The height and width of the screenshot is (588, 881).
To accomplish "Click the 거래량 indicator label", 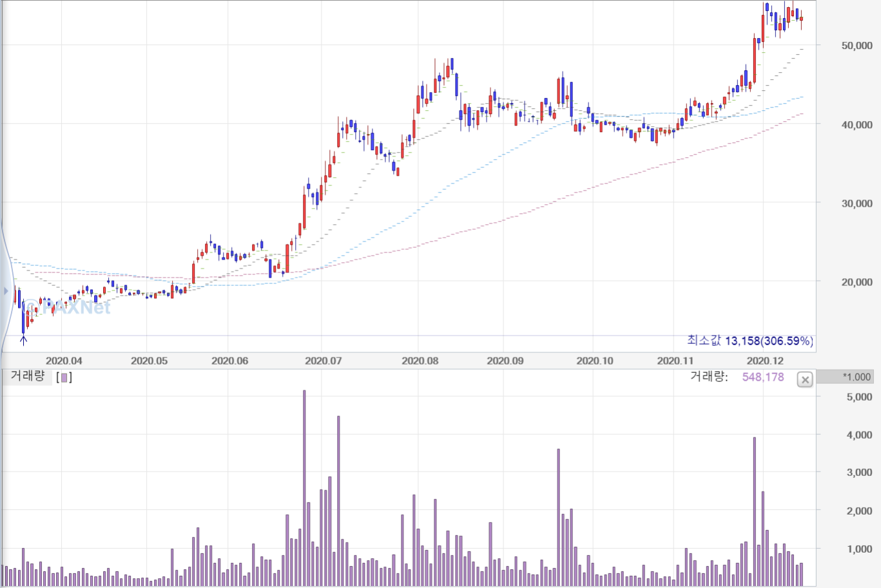I will (28, 376).
